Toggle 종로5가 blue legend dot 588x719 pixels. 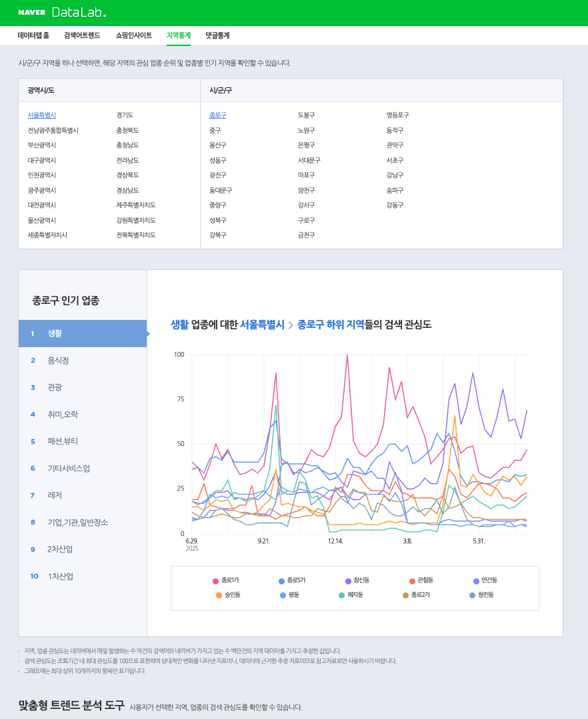tap(281, 581)
